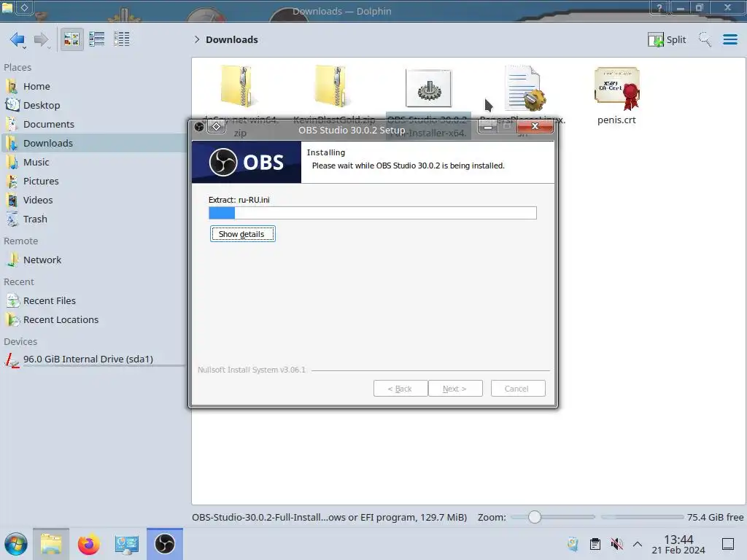Open the clock showing 13:44
Image resolution: width=747 pixels, height=560 pixels.
678,544
